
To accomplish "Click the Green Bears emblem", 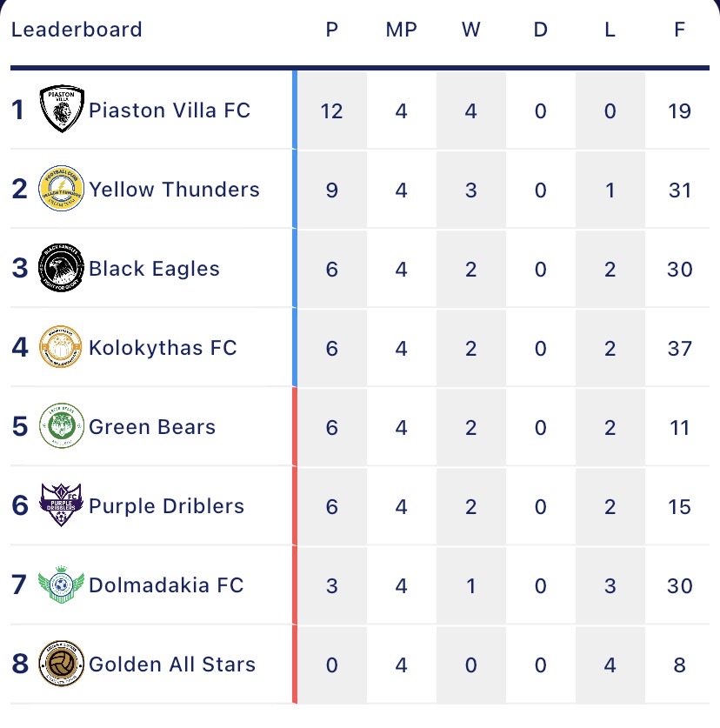I will click(61, 425).
